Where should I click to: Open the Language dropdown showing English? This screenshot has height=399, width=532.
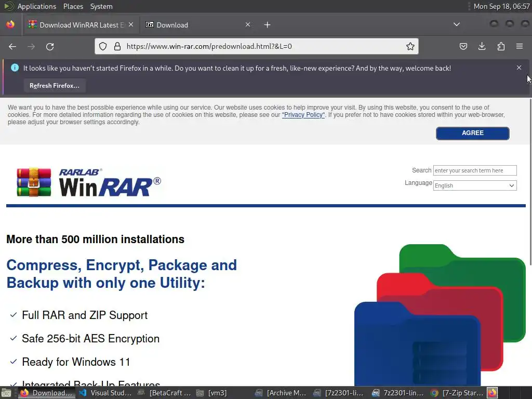[x=475, y=185]
